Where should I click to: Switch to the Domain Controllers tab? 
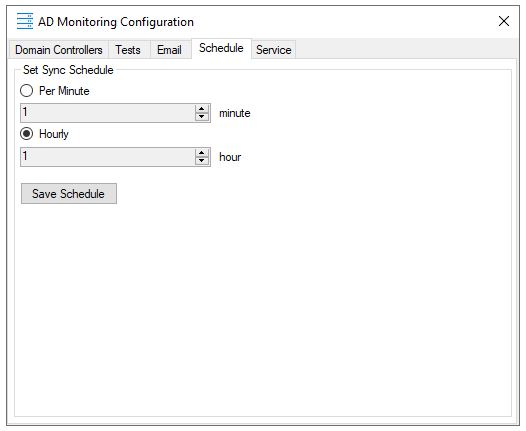59,50
